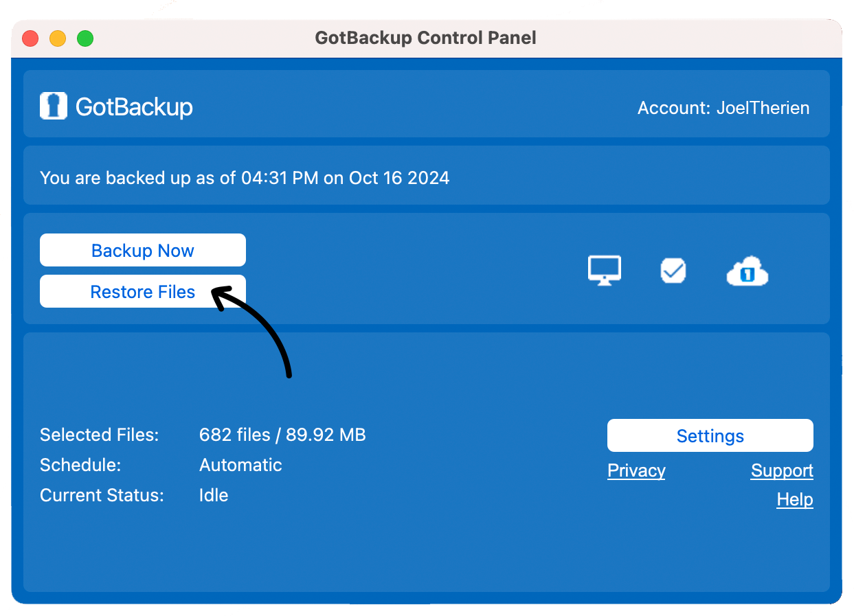Viewport: 854px width, 616px height.
Task: Click the green full-screen window button
Action: pyautogui.click(x=85, y=38)
